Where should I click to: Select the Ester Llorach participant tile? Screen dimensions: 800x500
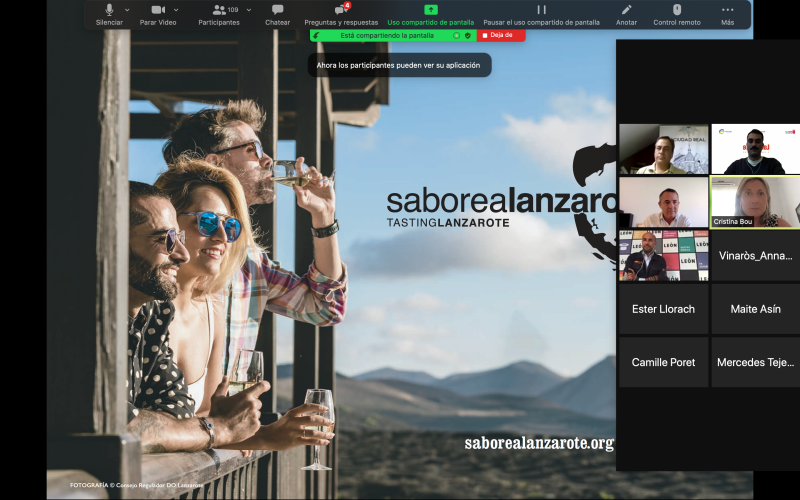pos(664,309)
